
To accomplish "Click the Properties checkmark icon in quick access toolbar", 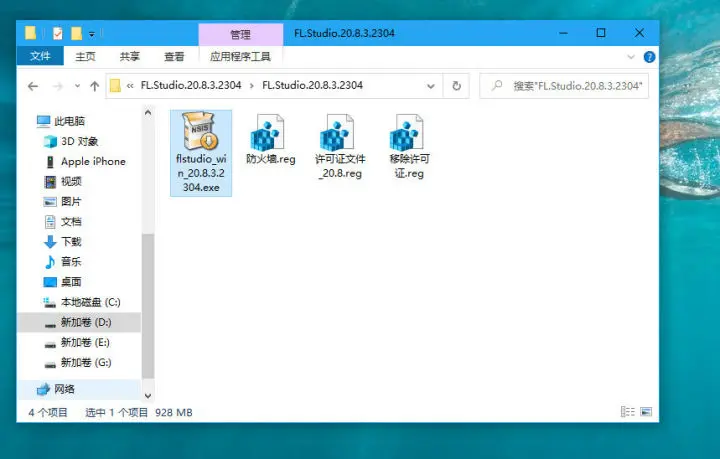I will [x=58, y=34].
